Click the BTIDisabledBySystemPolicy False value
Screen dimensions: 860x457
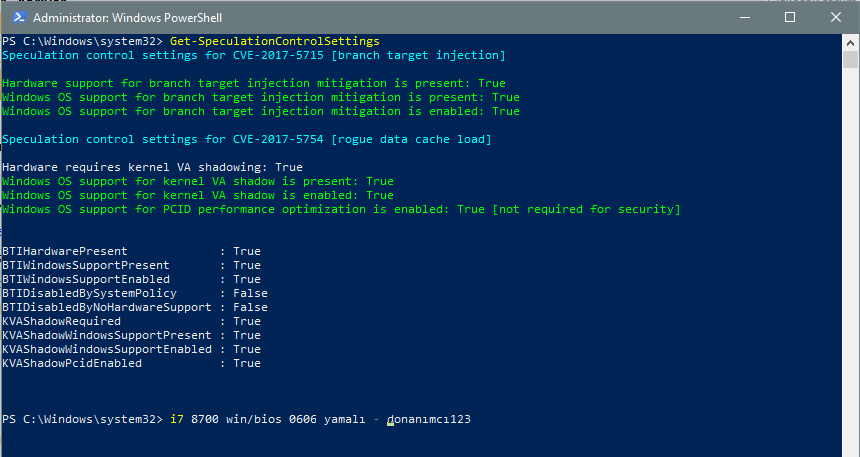point(250,294)
